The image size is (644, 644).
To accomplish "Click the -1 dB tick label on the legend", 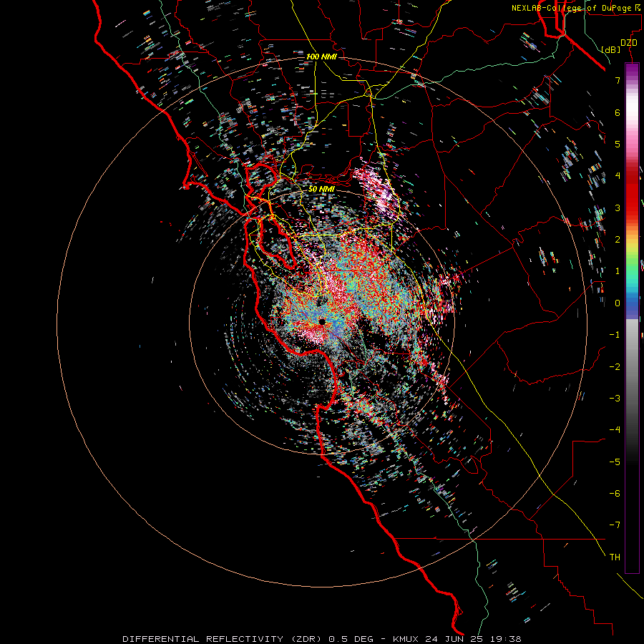I will 615,335.
